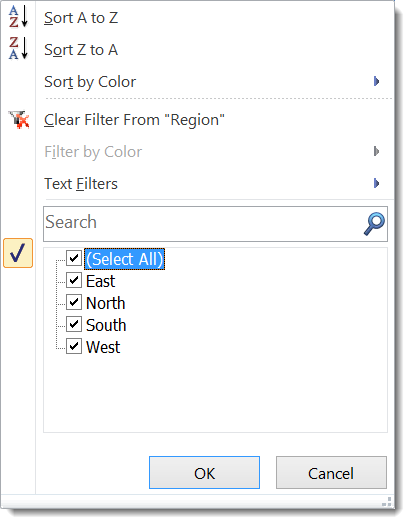Click the magnifying glass search icon
The image size is (410, 524).
[x=374, y=224]
